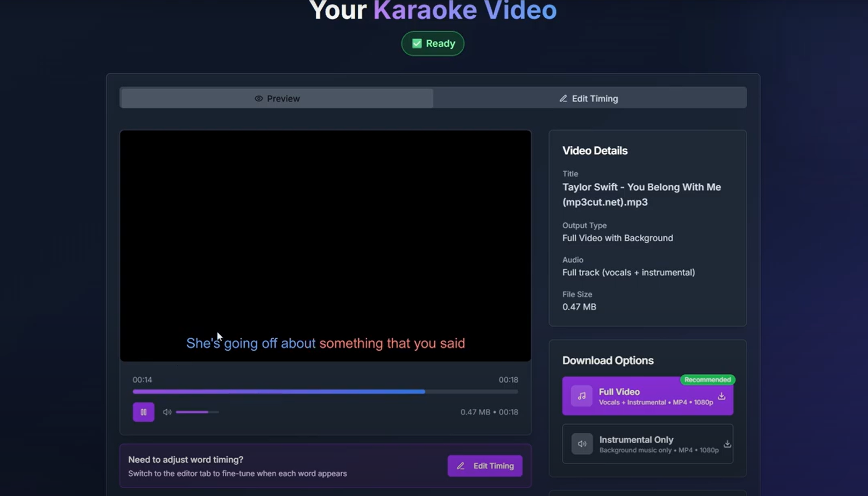Click the pencil icon on the Edit Timing tab

(x=563, y=98)
